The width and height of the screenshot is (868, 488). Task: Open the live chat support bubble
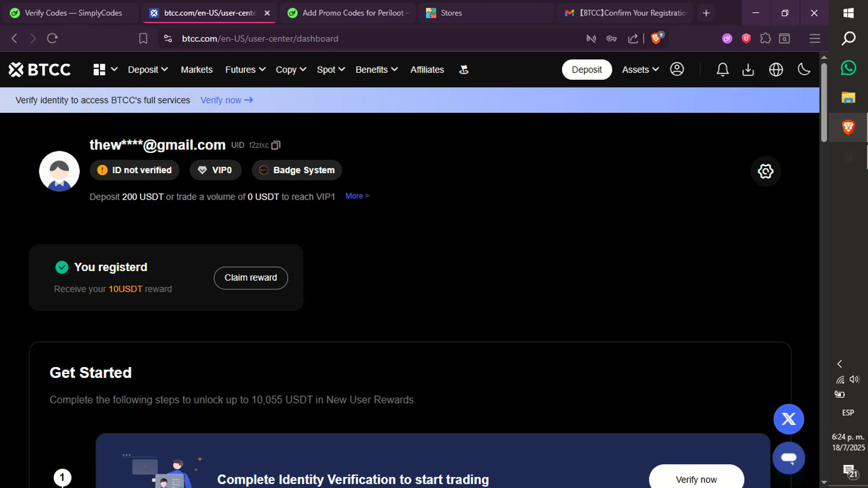tap(789, 458)
